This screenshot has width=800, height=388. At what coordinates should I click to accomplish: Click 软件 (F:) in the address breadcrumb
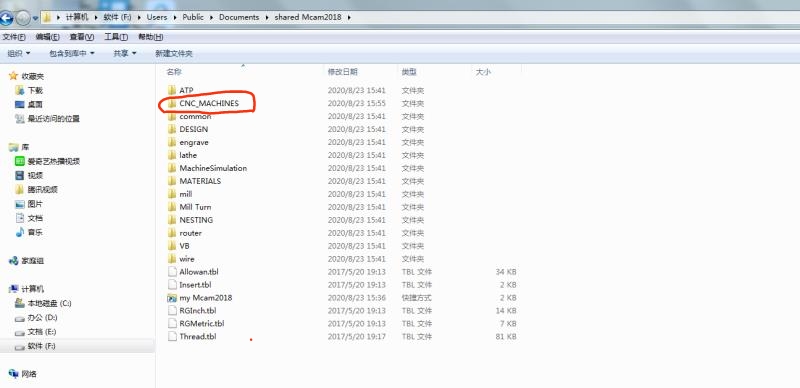pos(118,17)
